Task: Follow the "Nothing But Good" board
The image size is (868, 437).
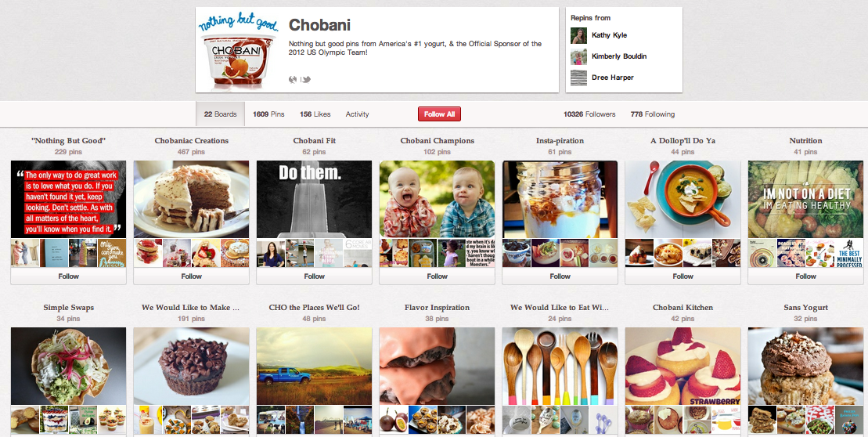Action: point(69,276)
